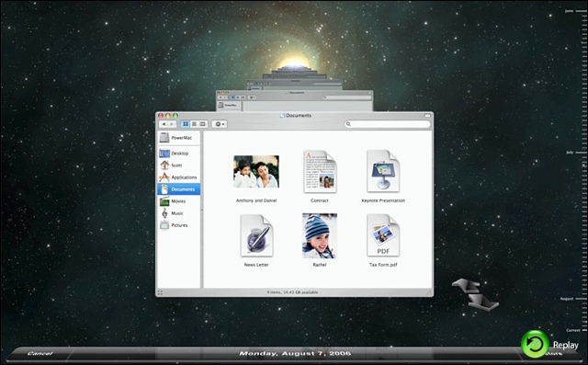The height and width of the screenshot is (365, 588).
Task: Switch to column view
Action: click(203, 124)
